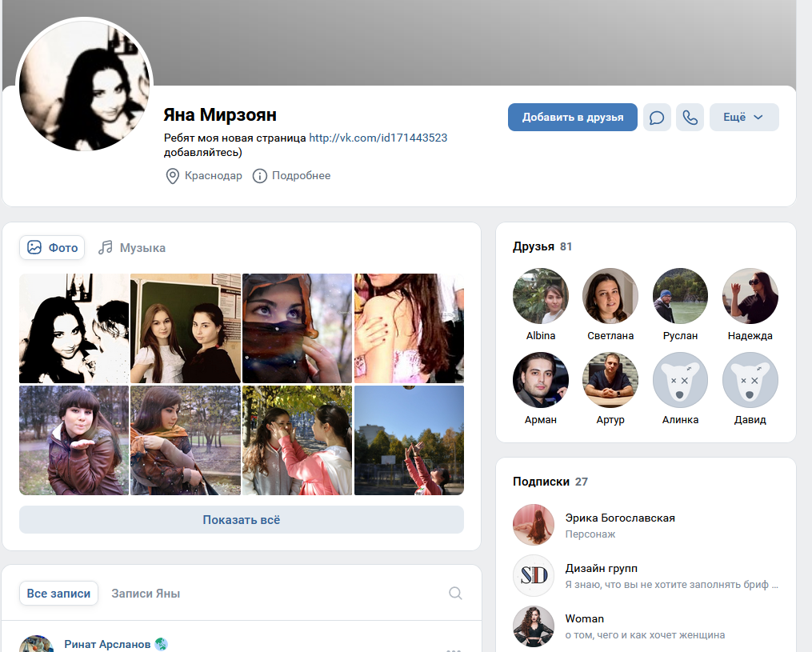Open the Друзья 81 friends list

pyautogui.click(x=542, y=246)
